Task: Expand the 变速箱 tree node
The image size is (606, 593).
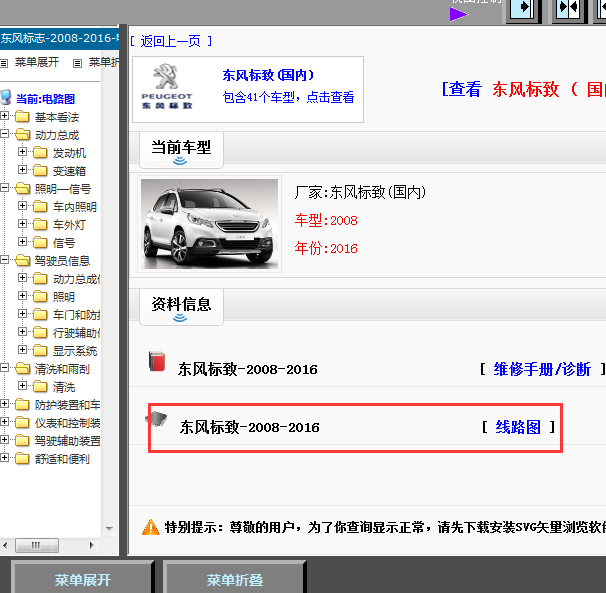Action: pyautogui.click(x=22, y=170)
